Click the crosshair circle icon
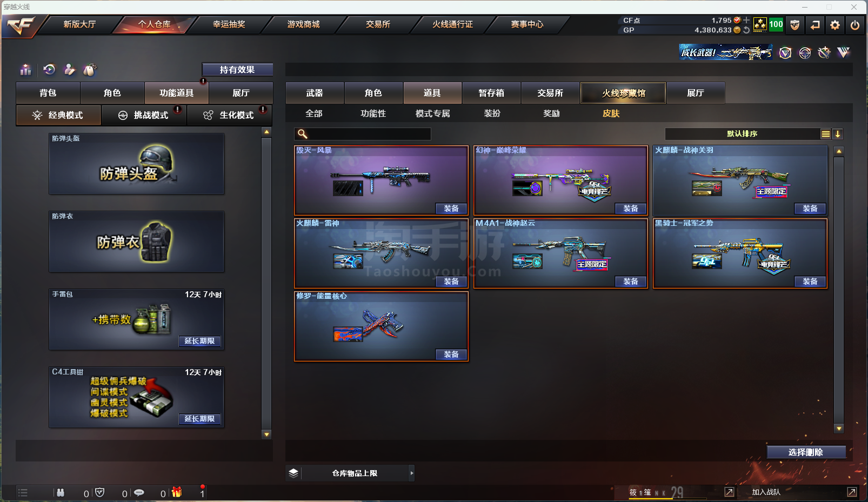Viewport: 868px width, 502px height. tap(805, 52)
